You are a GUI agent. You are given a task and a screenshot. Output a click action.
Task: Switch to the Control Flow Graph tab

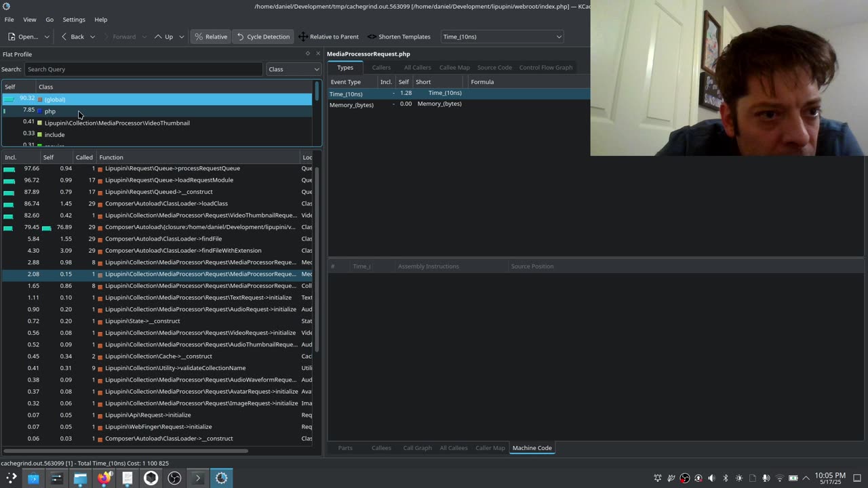click(546, 68)
